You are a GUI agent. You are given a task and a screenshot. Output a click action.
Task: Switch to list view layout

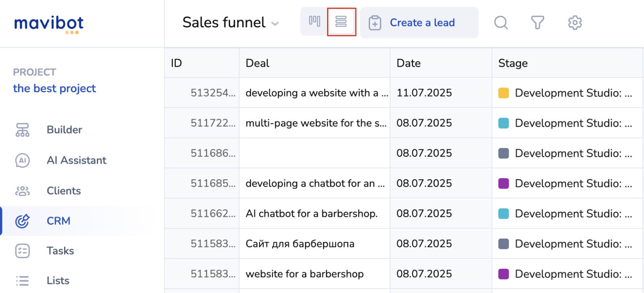tap(341, 22)
